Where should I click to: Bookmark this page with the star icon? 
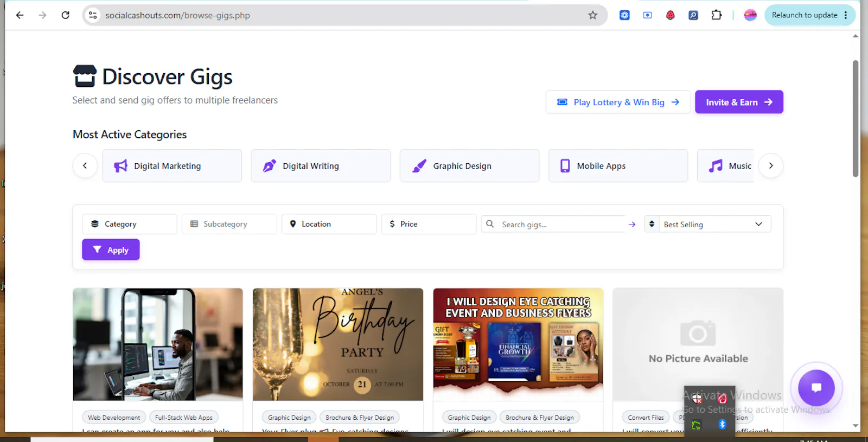click(x=593, y=15)
